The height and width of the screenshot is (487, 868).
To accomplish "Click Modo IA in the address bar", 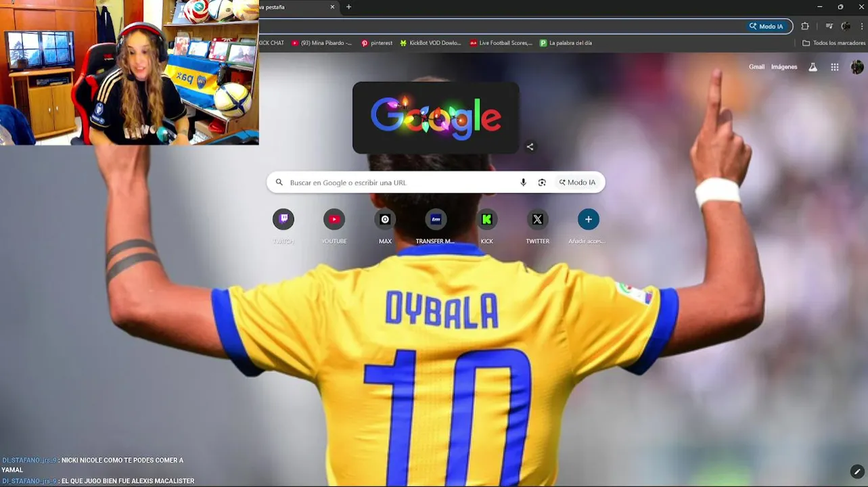I will click(x=766, y=26).
